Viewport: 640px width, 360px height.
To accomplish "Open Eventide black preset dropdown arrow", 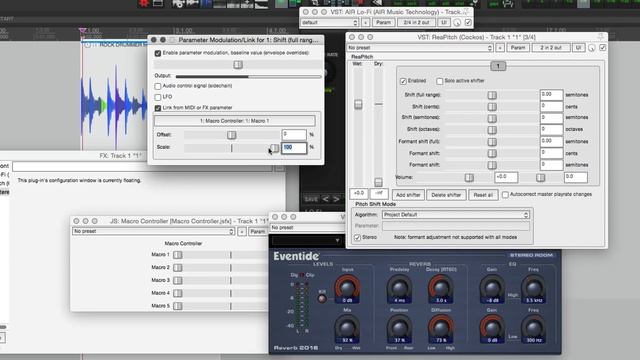I will pos(337,241).
